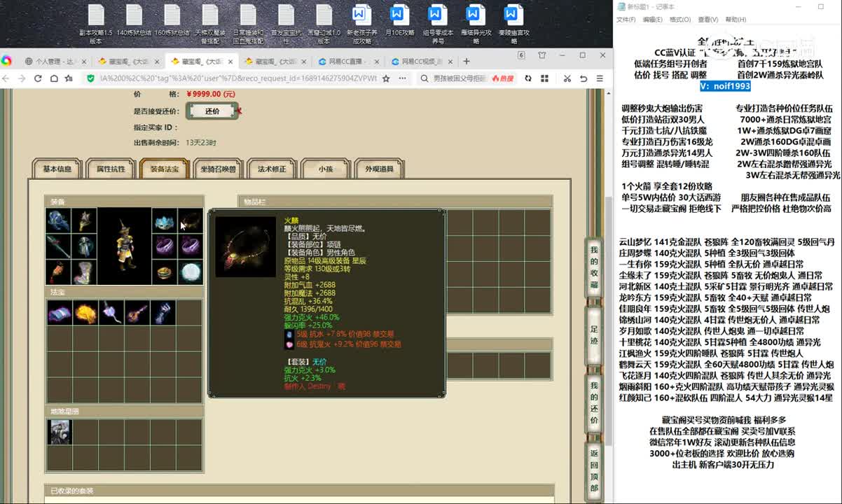
Task: Open desktop document 秦陵幽宫攻略
Action: point(513,24)
